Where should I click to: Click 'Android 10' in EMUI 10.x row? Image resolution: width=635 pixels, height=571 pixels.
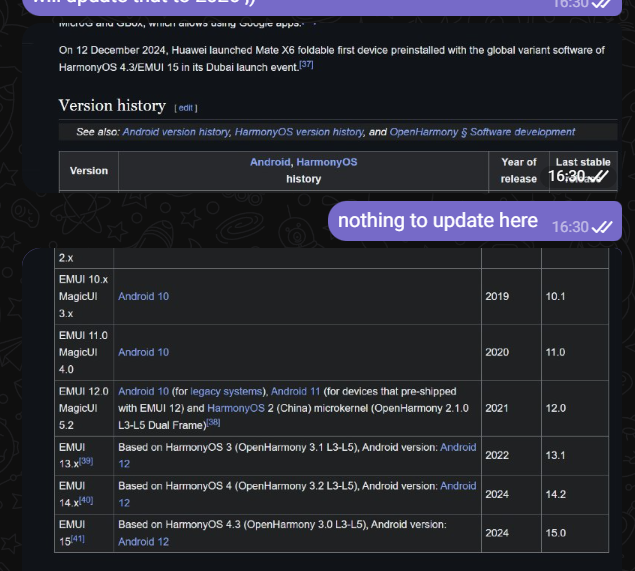click(x=143, y=296)
